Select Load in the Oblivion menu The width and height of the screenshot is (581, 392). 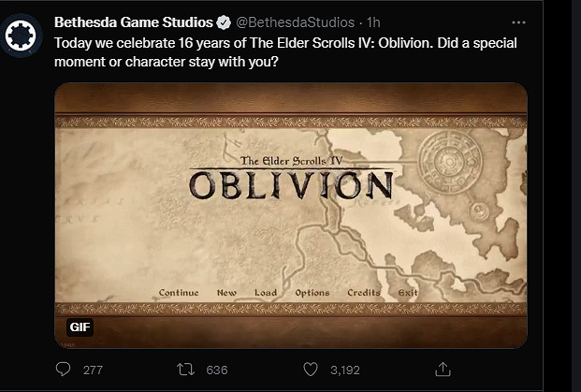click(x=266, y=293)
